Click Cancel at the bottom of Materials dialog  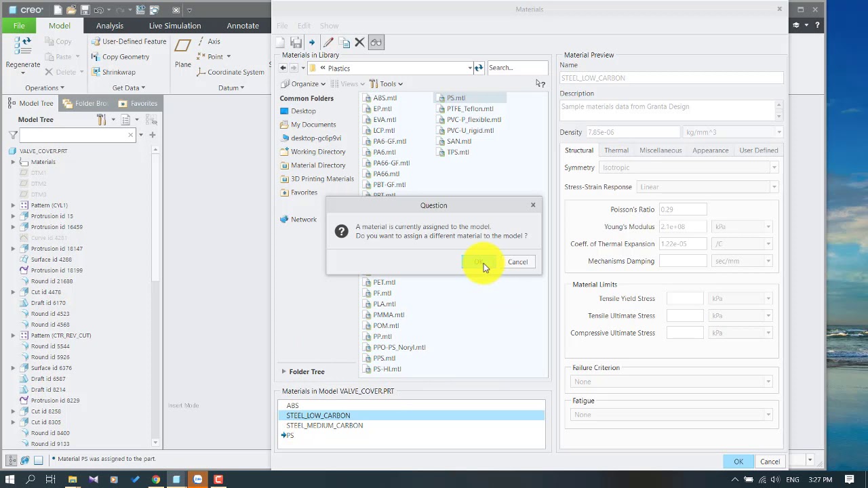(x=770, y=462)
